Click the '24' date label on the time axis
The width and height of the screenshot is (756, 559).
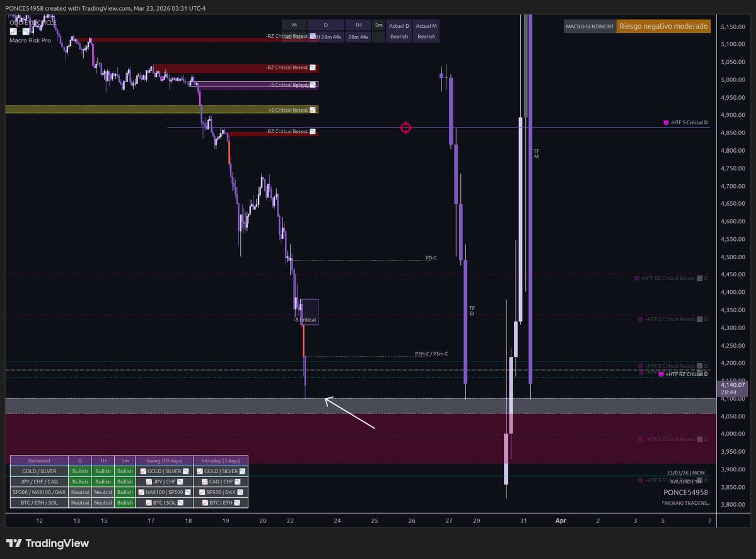tap(337, 521)
